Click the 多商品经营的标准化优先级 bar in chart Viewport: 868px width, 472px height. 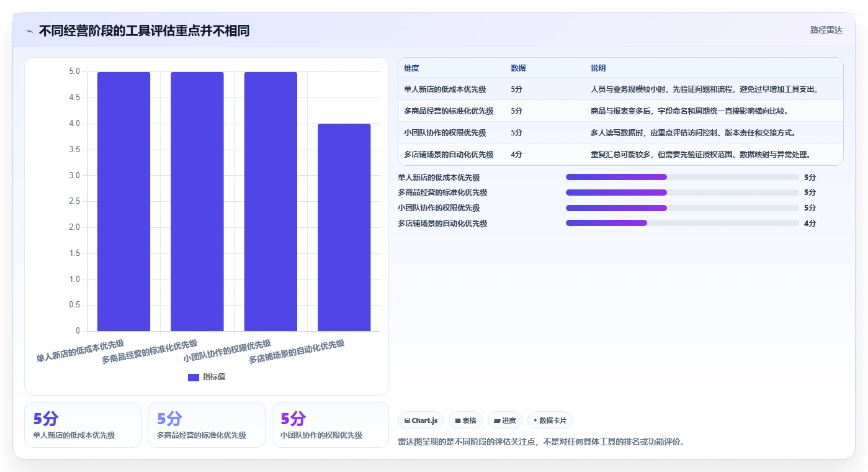coord(197,201)
